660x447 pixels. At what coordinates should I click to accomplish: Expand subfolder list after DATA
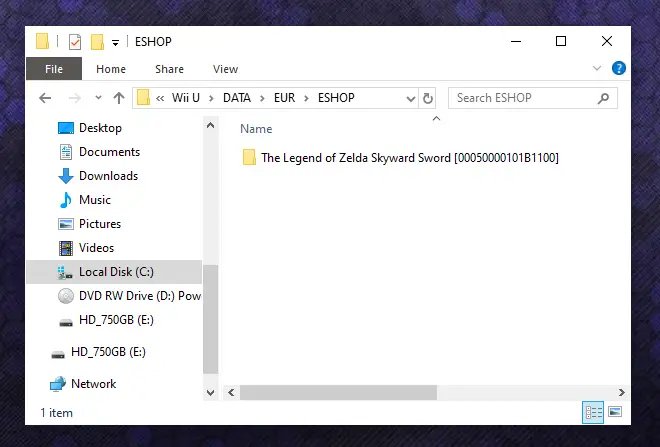point(262,98)
